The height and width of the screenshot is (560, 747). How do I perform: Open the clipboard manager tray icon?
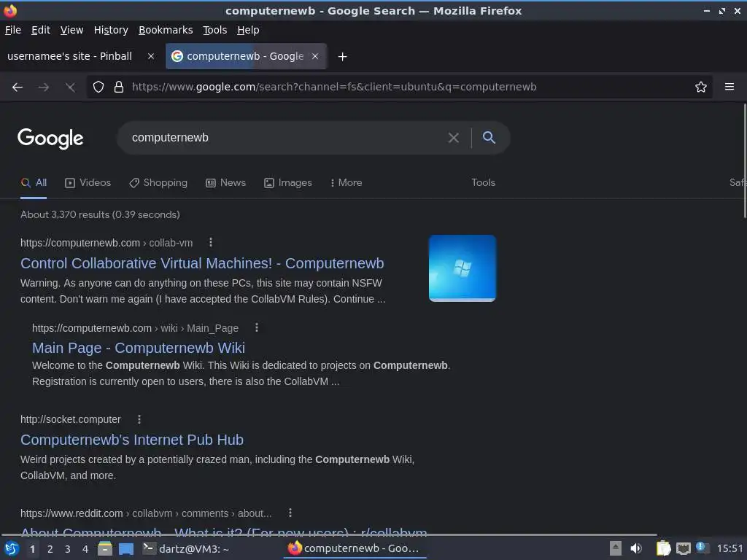pyautogui.click(x=663, y=548)
